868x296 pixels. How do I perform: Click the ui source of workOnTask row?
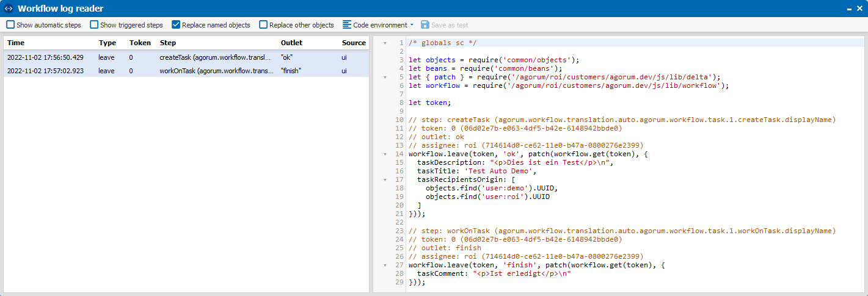tap(345, 71)
